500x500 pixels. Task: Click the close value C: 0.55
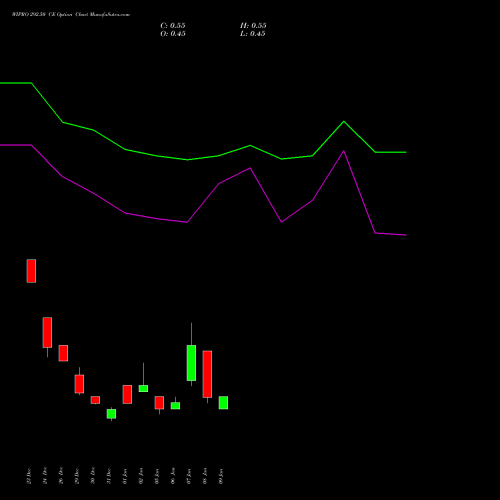tap(173, 26)
